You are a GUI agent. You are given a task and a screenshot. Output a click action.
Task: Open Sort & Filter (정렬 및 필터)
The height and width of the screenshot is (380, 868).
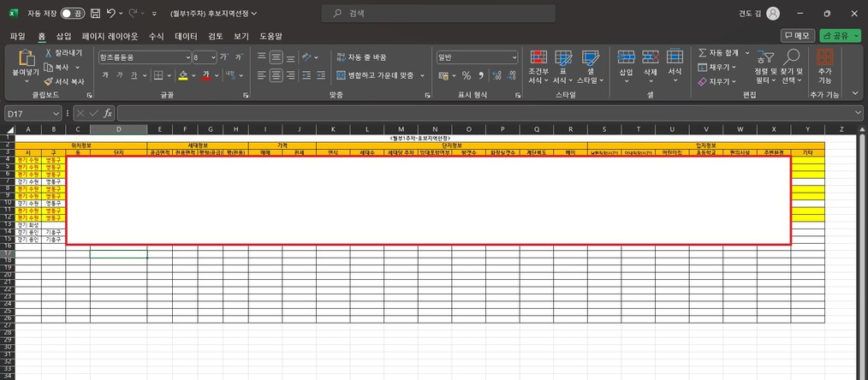coord(765,67)
